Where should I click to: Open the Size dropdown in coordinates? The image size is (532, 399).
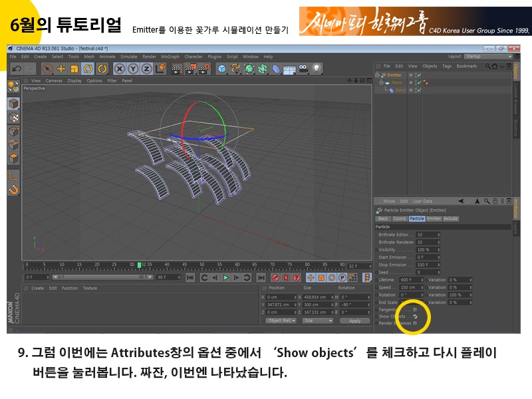[318, 321]
